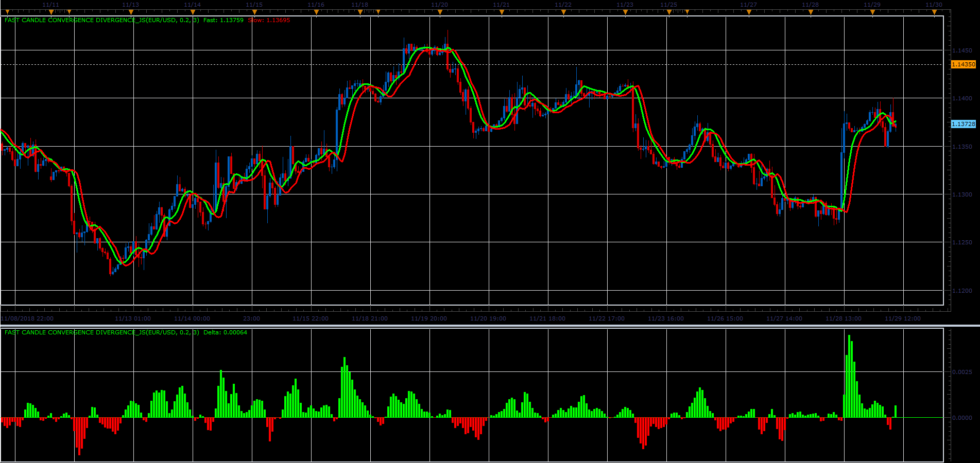
Task: Click the orange marker under date 11/30
Action: coord(934,12)
